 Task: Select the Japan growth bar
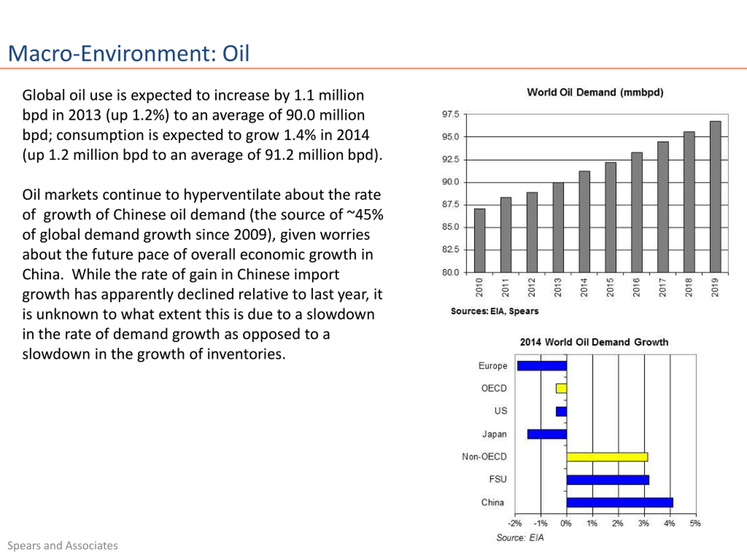coord(547,434)
